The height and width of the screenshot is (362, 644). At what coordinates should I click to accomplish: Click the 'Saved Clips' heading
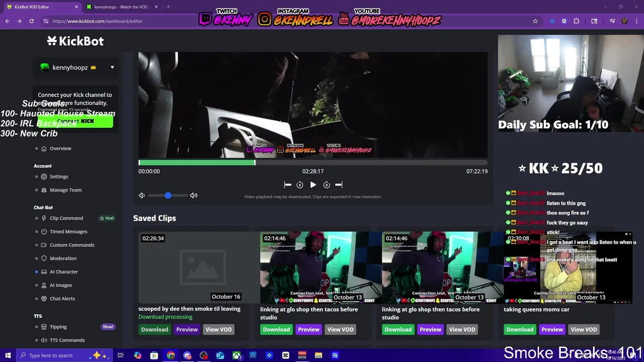(154, 218)
